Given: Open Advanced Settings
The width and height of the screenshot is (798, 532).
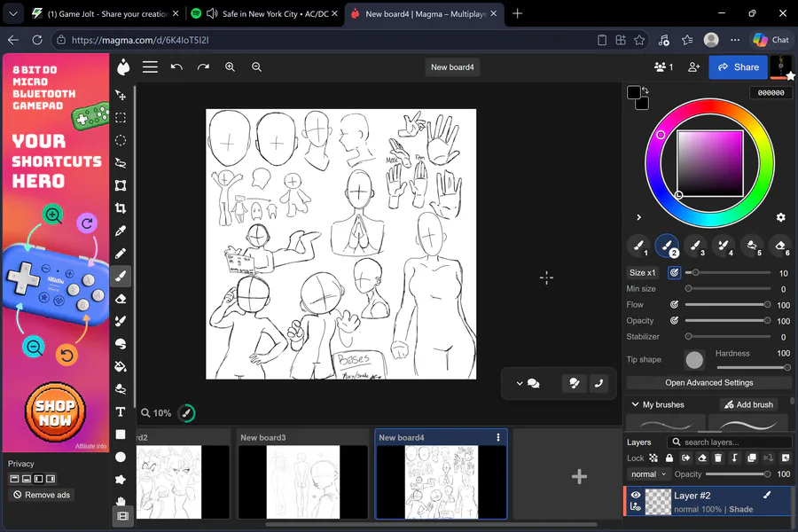Looking at the screenshot, I should click(709, 383).
